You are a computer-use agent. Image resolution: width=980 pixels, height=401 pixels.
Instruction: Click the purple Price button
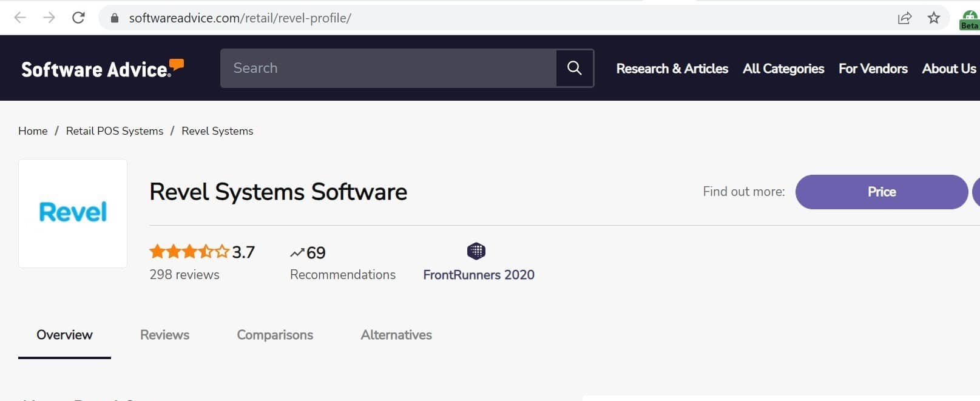pos(882,192)
